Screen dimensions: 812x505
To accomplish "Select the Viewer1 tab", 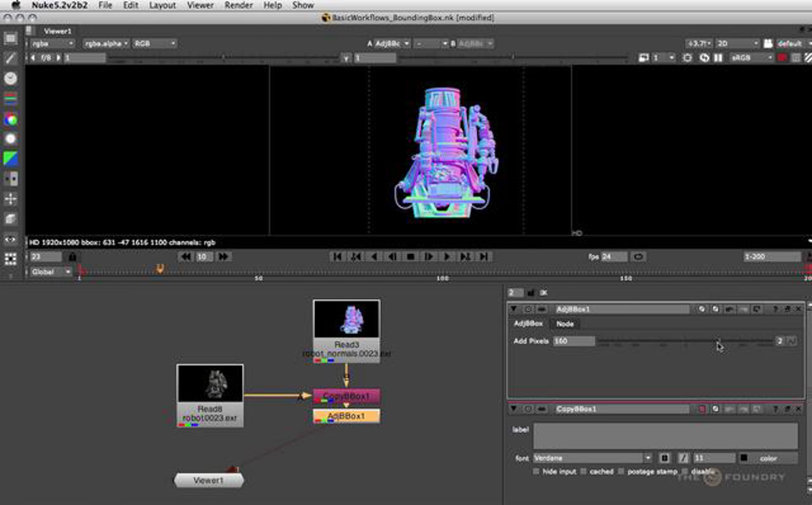I will [x=58, y=31].
